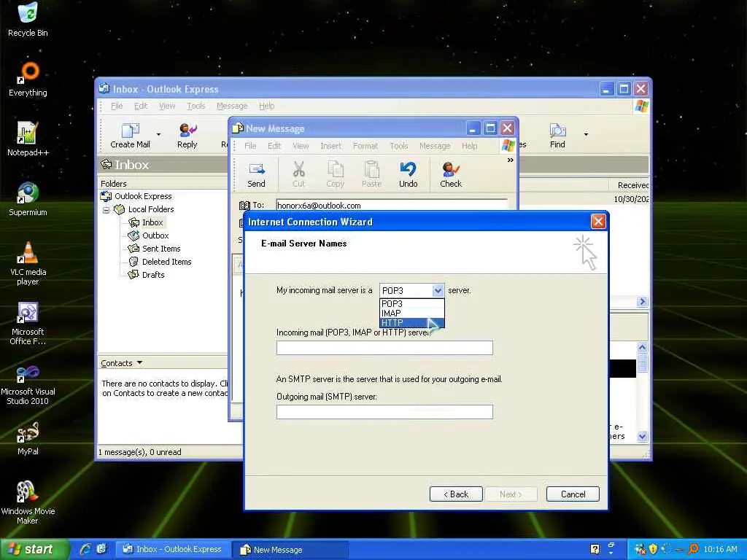The height and width of the screenshot is (560, 747).
Task: Click the Received column header
Action: click(x=630, y=185)
